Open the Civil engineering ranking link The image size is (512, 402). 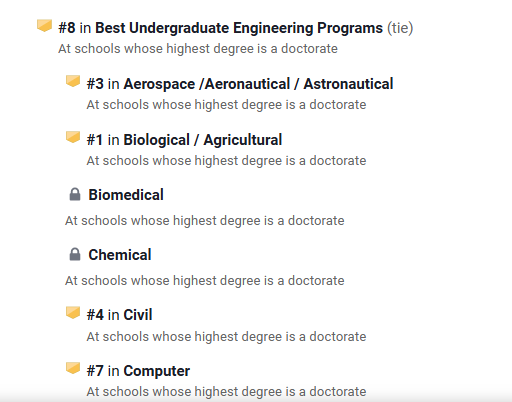click(138, 315)
